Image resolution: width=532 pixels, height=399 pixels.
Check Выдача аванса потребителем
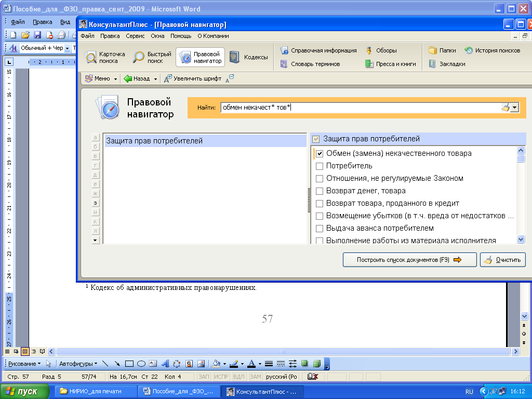(x=320, y=229)
